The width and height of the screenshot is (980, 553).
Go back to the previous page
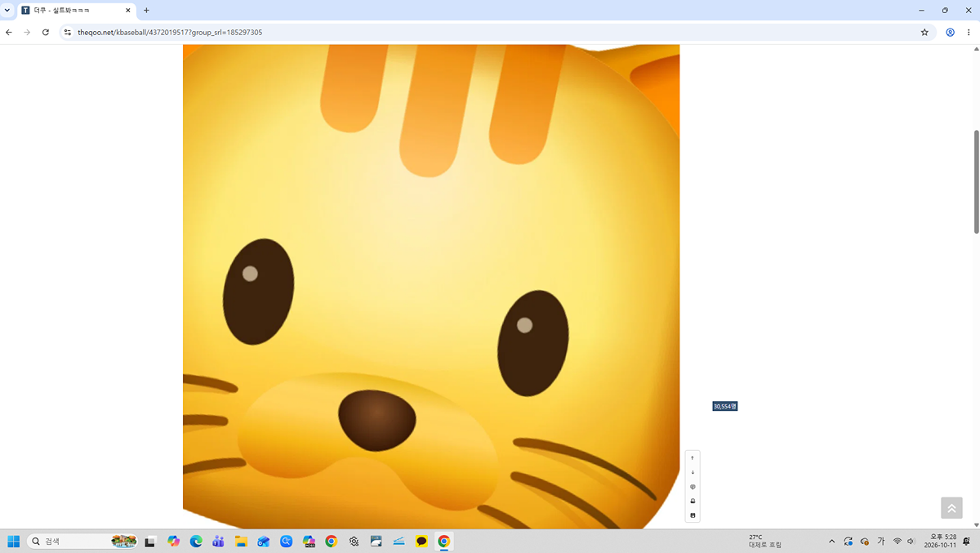click(9, 33)
